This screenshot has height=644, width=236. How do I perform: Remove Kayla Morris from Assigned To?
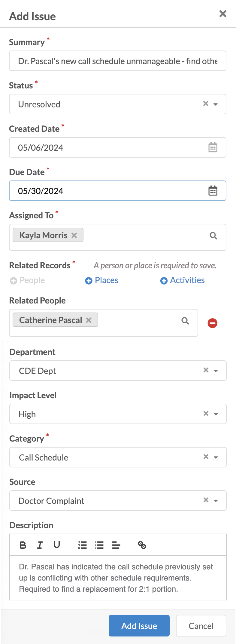[74, 235]
